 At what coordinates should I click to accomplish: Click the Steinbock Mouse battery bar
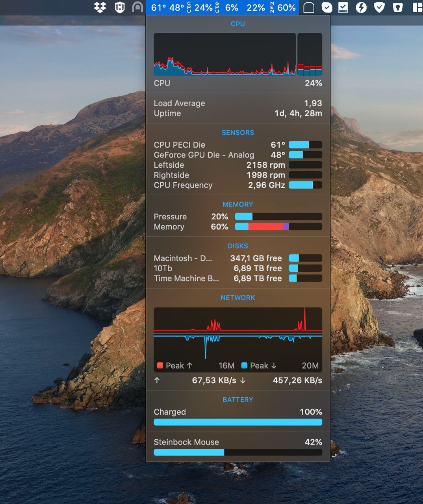click(238, 452)
